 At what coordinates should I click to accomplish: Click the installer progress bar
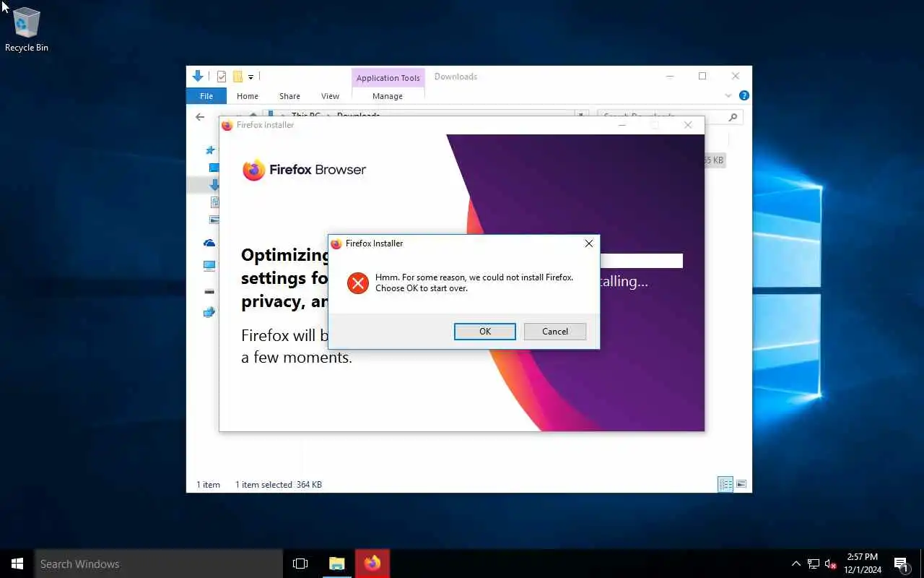[x=641, y=261]
